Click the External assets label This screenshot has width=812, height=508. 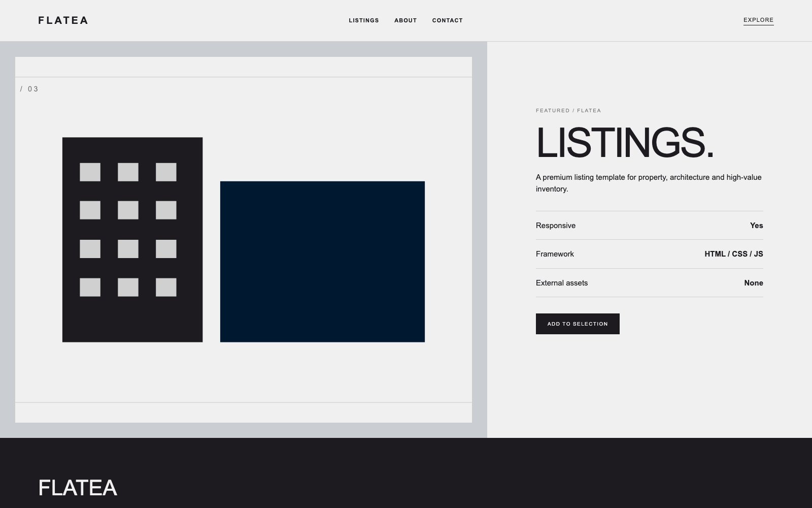pos(562,283)
